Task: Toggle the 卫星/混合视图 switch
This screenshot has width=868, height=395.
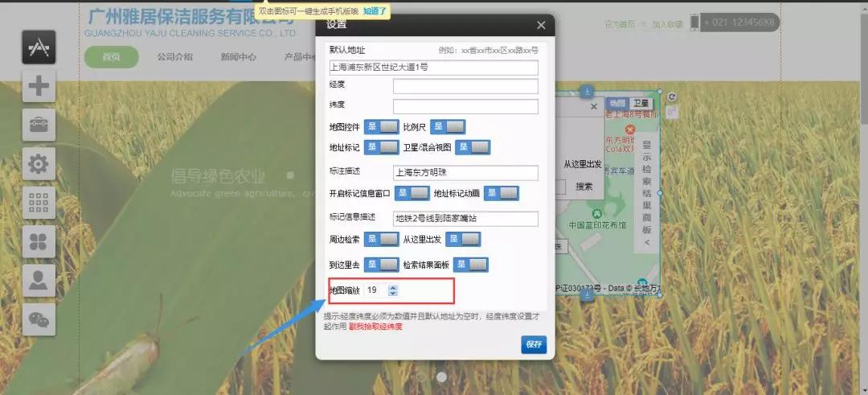Action: 473,147
